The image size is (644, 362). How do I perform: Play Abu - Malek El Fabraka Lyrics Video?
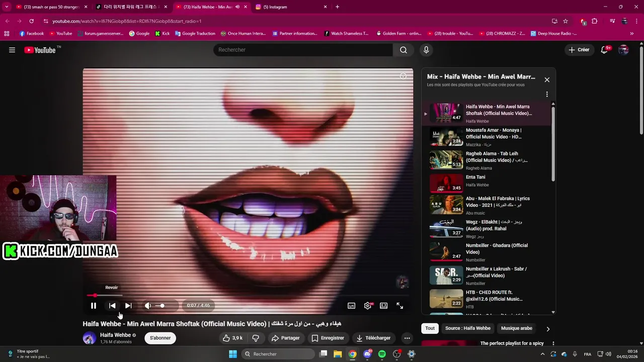[487, 206]
